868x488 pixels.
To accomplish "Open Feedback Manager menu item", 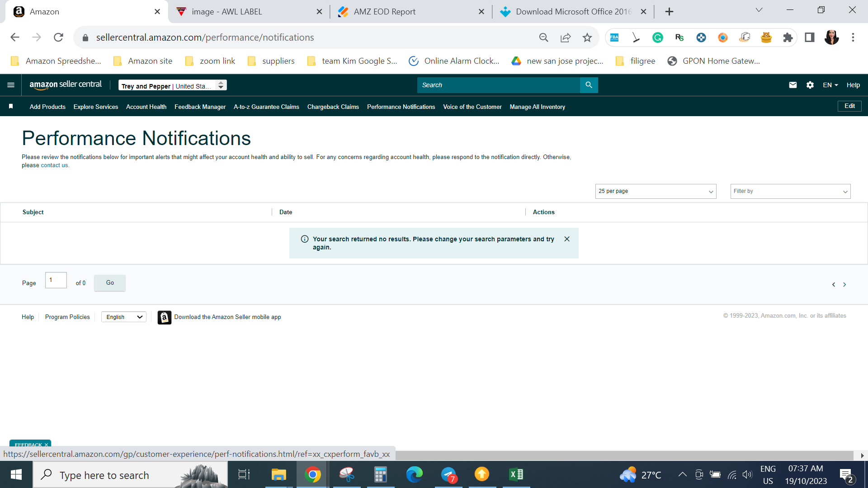I will tap(200, 107).
